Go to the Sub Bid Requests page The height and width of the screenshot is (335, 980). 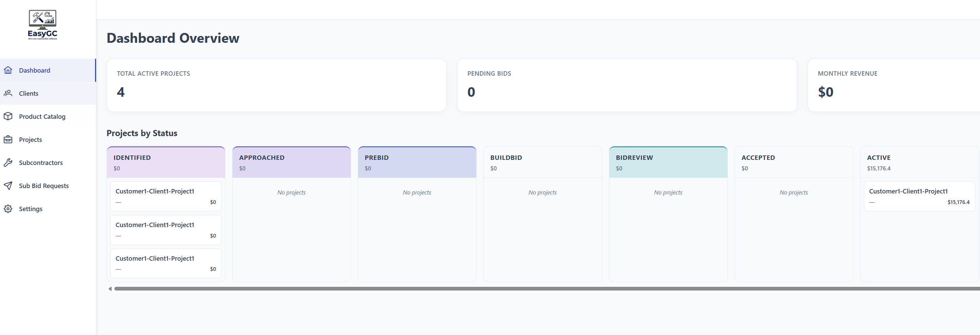point(48,186)
